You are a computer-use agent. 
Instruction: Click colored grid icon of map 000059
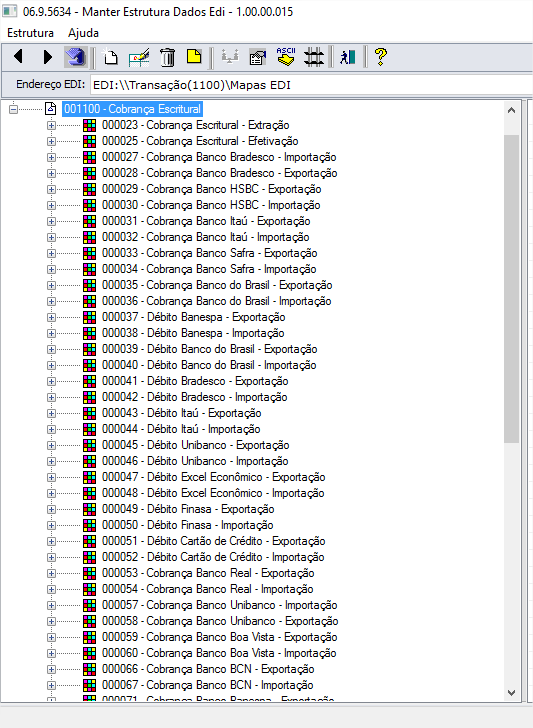[x=89, y=637]
